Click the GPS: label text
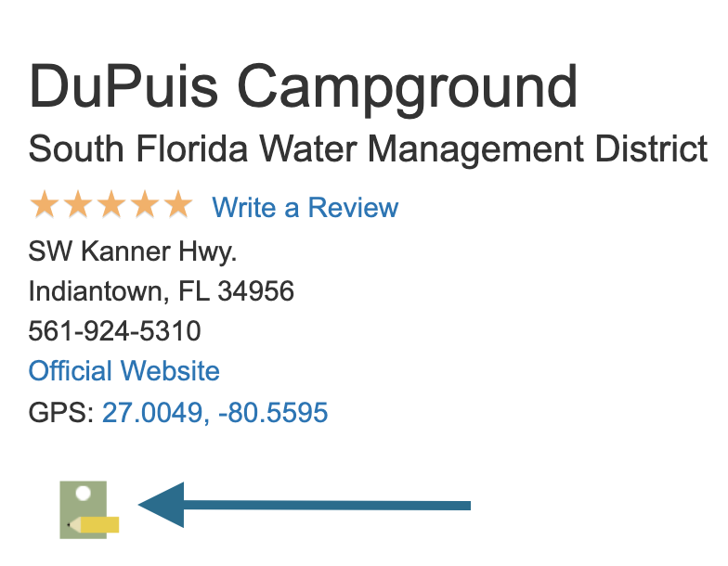Screen dimensions: 728x566 61,412
